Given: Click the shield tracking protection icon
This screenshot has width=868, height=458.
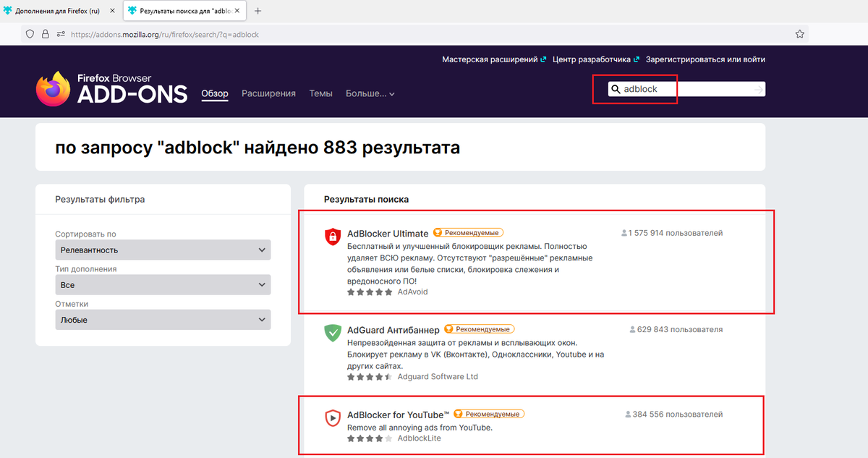Looking at the screenshot, I should coord(30,34).
